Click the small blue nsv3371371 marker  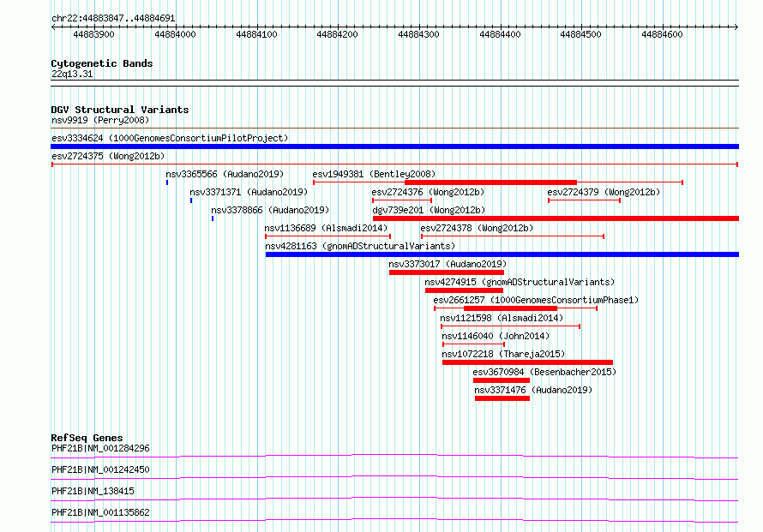[x=191, y=200]
